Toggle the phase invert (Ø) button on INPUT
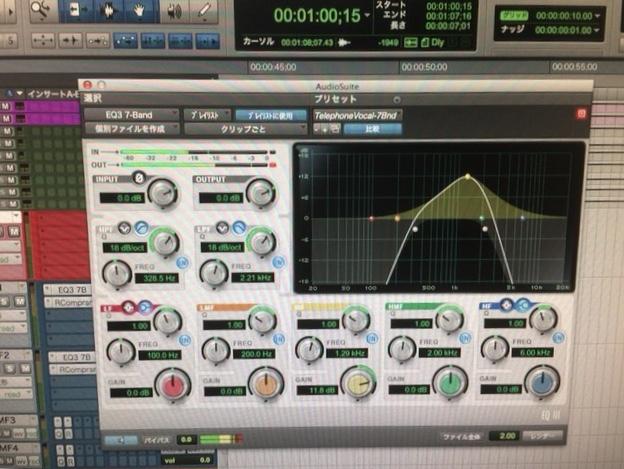 pyautogui.click(x=138, y=177)
